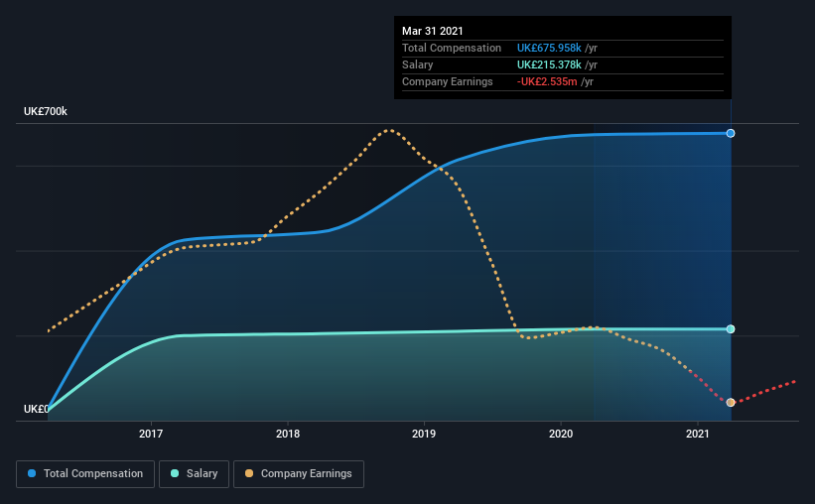Click the 2020 x-axis label

coord(561,434)
